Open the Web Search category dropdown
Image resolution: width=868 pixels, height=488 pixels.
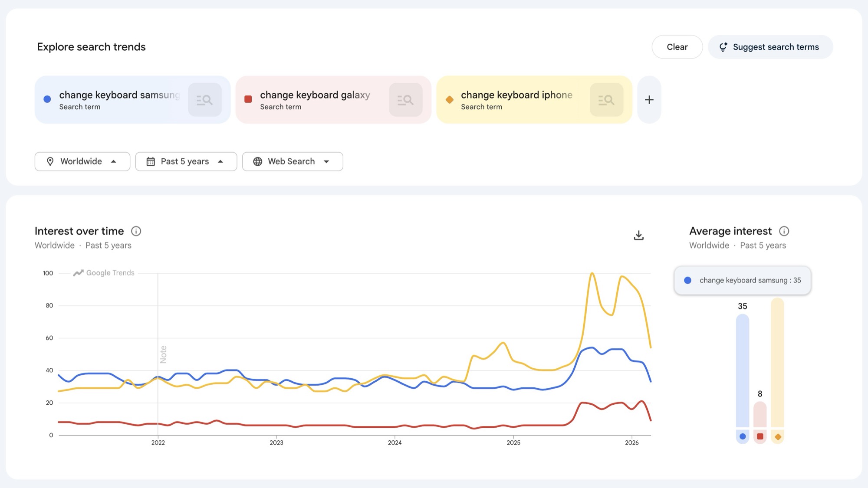point(292,161)
